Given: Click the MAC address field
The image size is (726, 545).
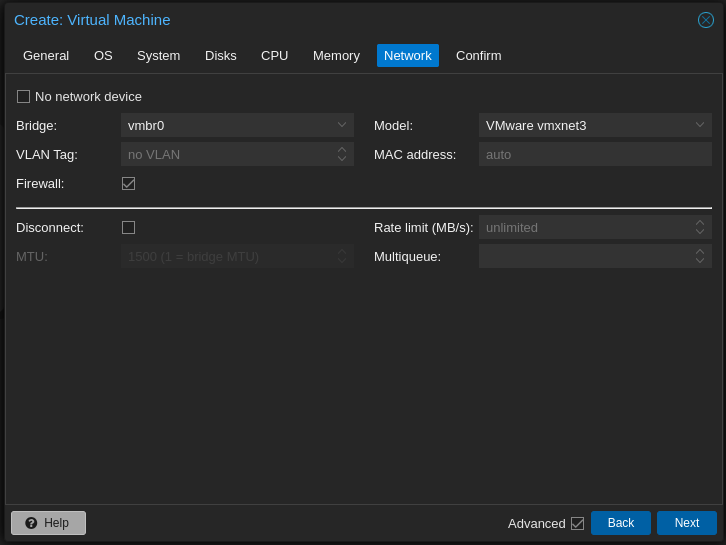Looking at the screenshot, I should tap(595, 154).
